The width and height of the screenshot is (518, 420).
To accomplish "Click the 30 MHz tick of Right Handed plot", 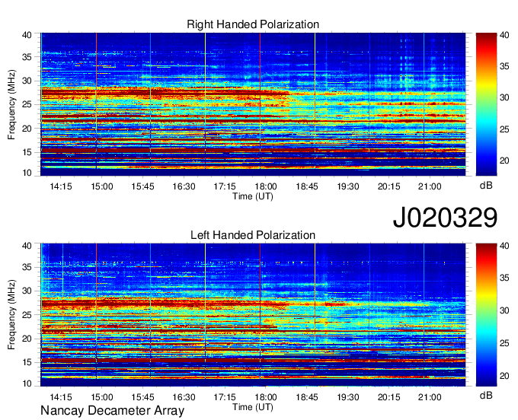I will click(27, 81).
